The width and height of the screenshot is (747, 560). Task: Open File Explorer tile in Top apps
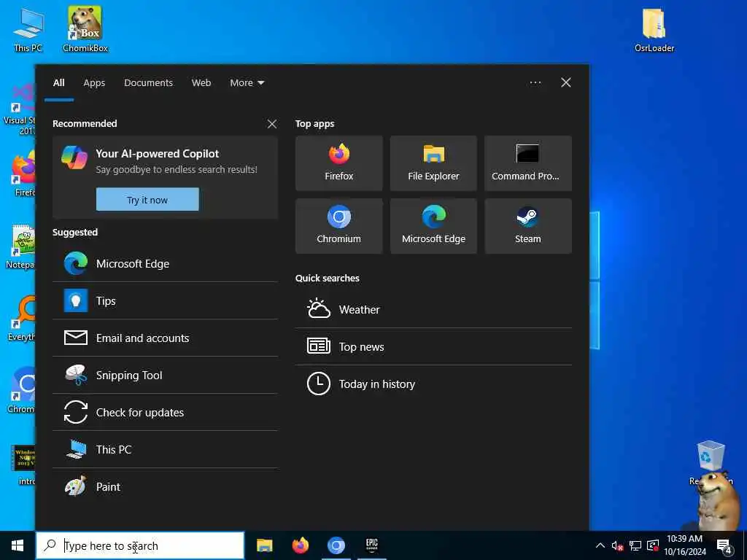[x=433, y=163]
